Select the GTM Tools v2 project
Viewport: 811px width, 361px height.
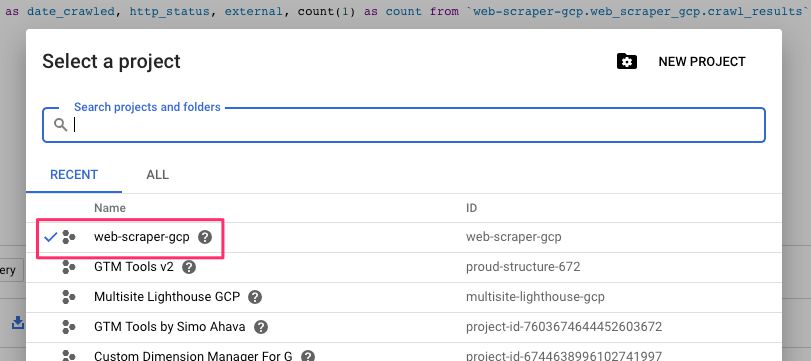coord(133,267)
